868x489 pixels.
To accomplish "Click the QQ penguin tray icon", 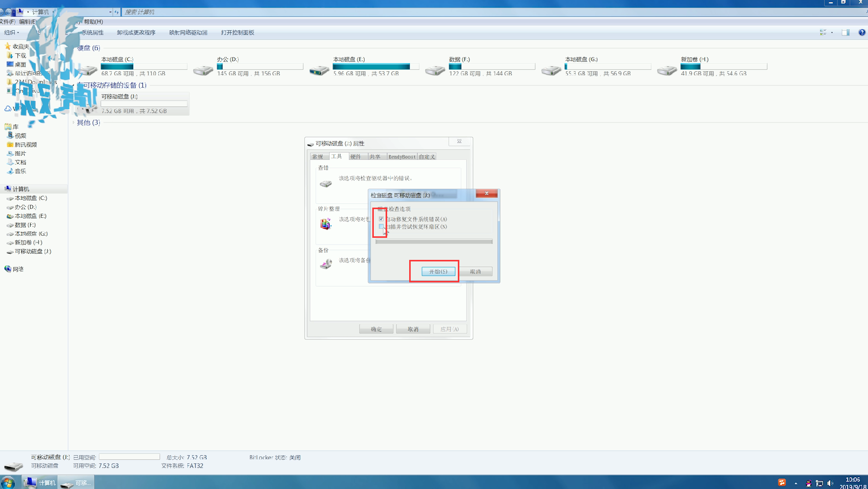I will click(808, 483).
